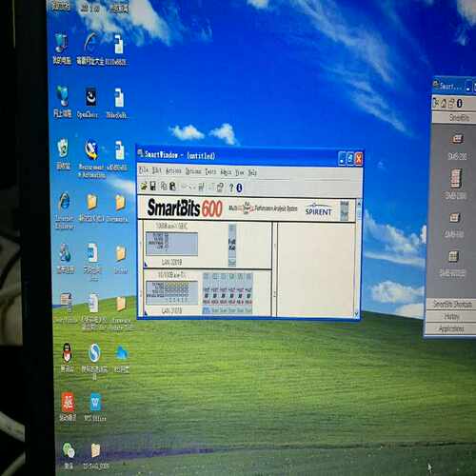Image resolution: width=476 pixels, height=476 pixels.
Task: Click the blue round SmartBits toolbar icon
Action: (239, 188)
